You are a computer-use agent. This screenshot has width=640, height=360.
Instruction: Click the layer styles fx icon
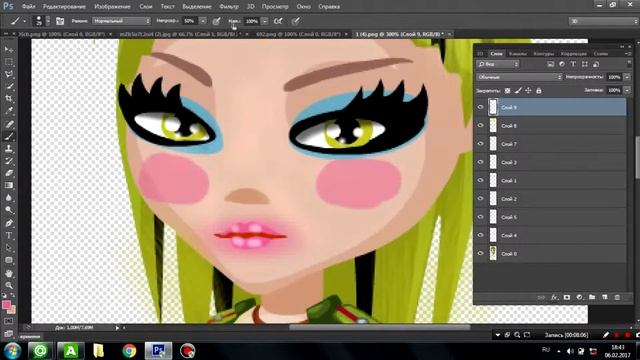554,298
